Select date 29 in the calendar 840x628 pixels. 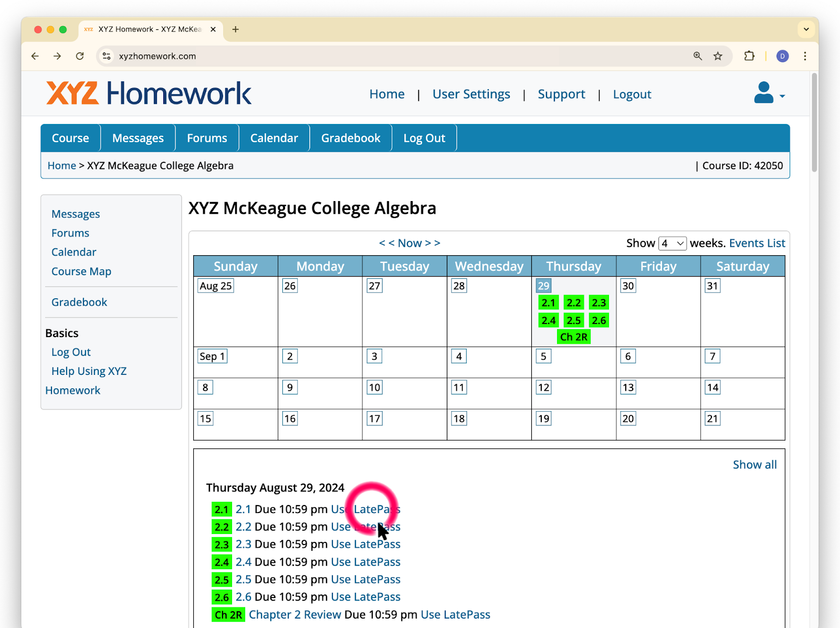coord(543,286)
